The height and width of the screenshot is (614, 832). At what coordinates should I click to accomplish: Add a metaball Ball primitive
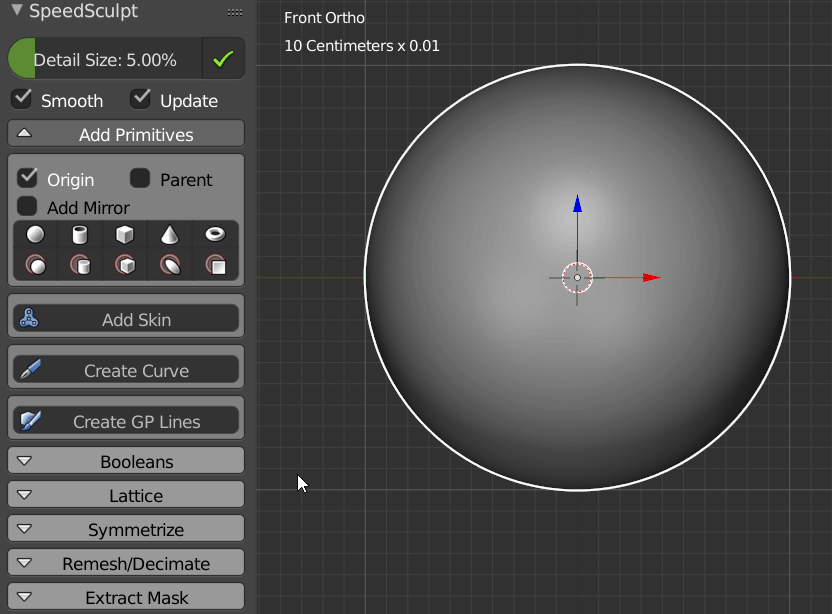coord(35,265)
